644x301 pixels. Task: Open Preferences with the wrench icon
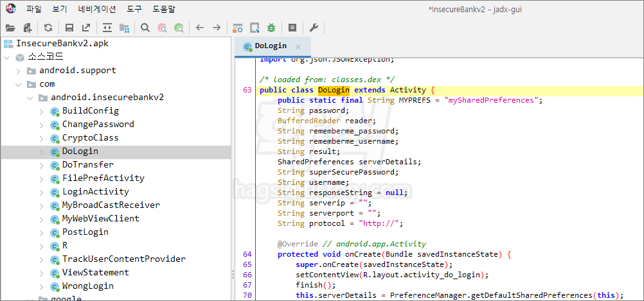tap(314, 28)
